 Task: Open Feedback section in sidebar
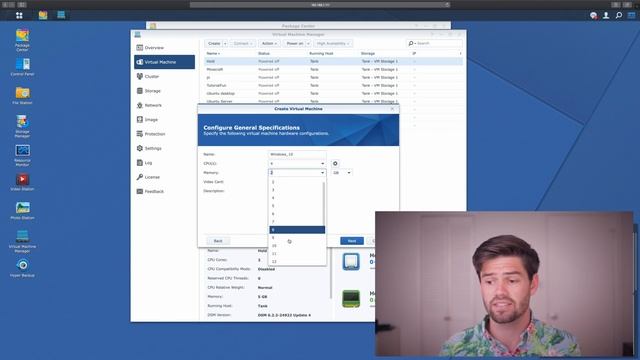(164, 191)
